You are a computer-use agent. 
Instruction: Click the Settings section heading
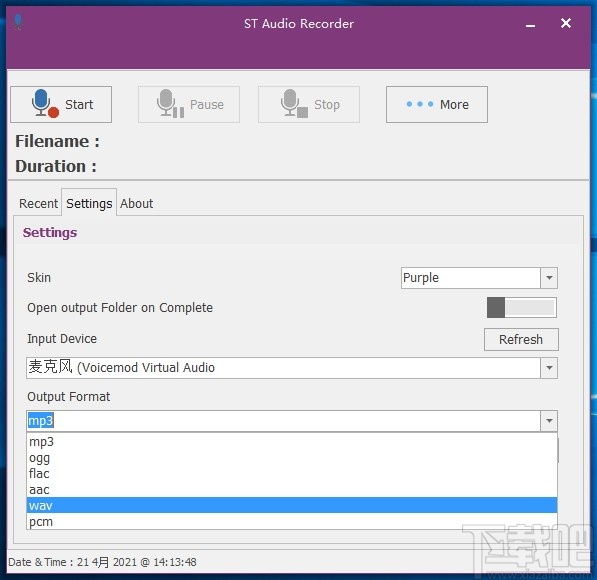[x=50, y=233]
